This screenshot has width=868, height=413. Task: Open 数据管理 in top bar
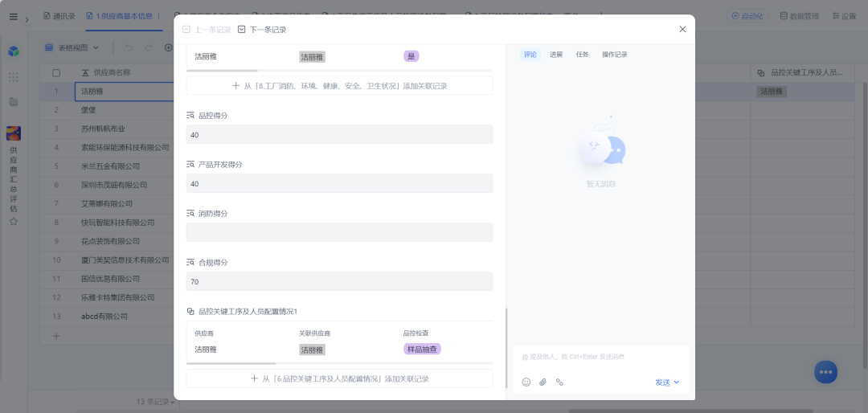pyautogui.click(x=800, y=16)
